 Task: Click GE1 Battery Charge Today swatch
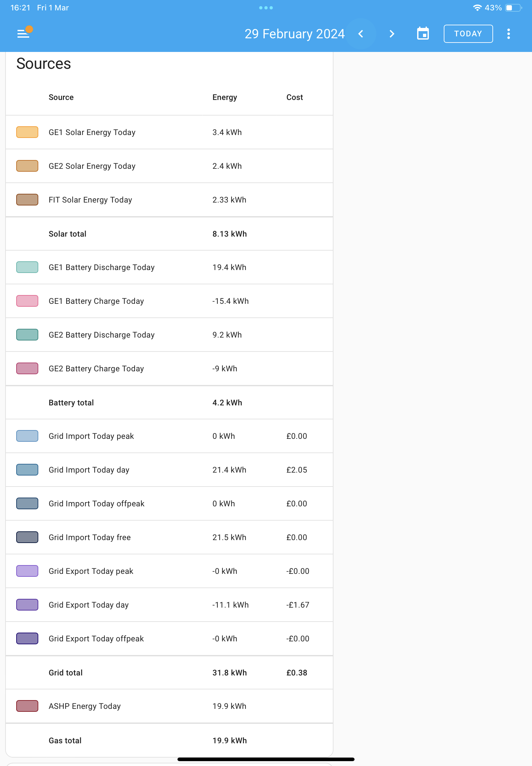coord(27,301)
